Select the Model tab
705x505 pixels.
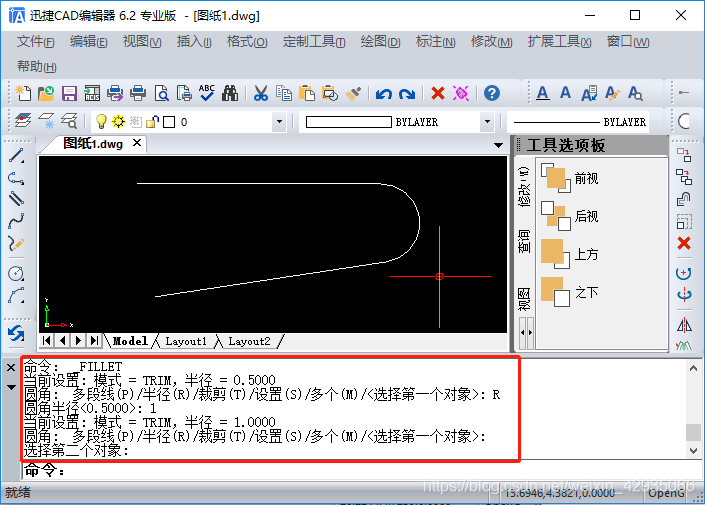click(x=130, y=341)
